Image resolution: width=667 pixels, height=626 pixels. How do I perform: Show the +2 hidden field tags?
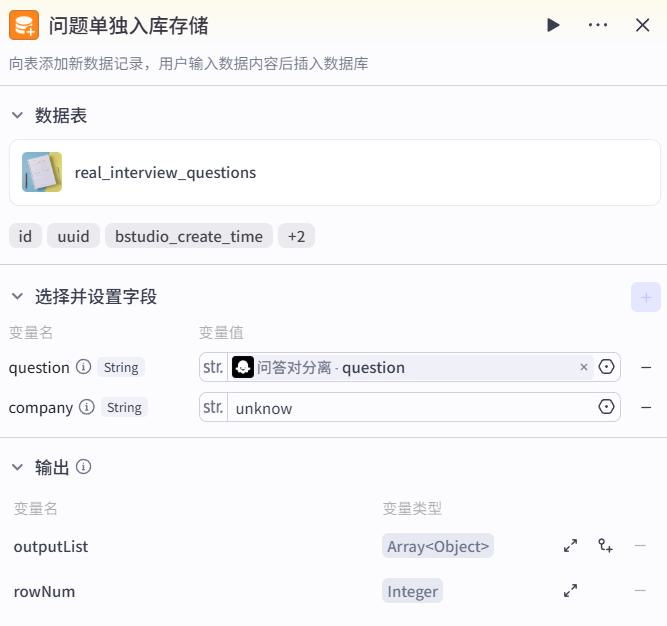pyautogui.click(x=296, y=236)
